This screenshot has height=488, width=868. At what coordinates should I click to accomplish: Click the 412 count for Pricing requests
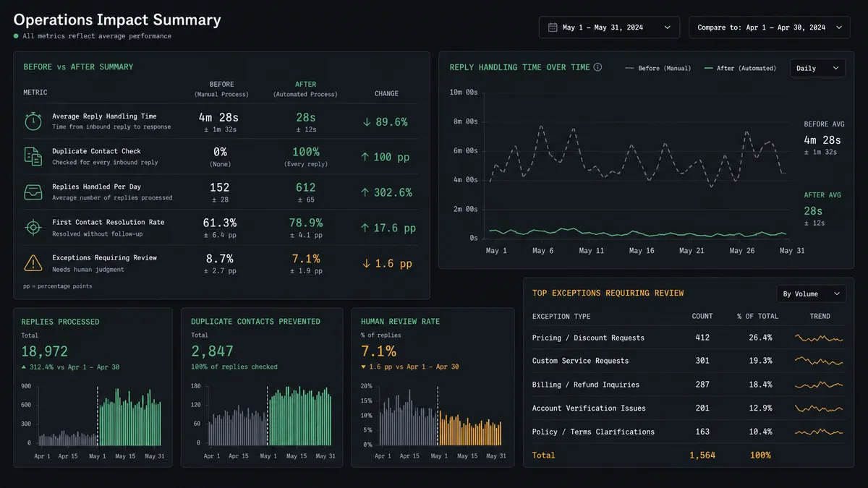702,338
